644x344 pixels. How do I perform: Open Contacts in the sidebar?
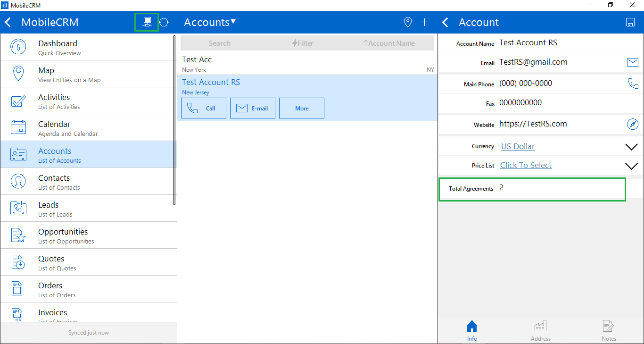coord(88,182)
